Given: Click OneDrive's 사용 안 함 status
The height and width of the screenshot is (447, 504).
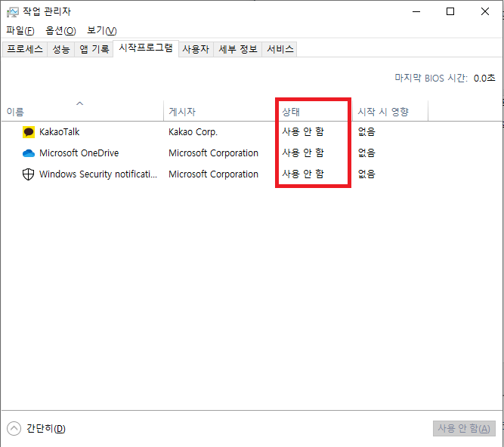Looking at the screenshot, I should [303, 153].
